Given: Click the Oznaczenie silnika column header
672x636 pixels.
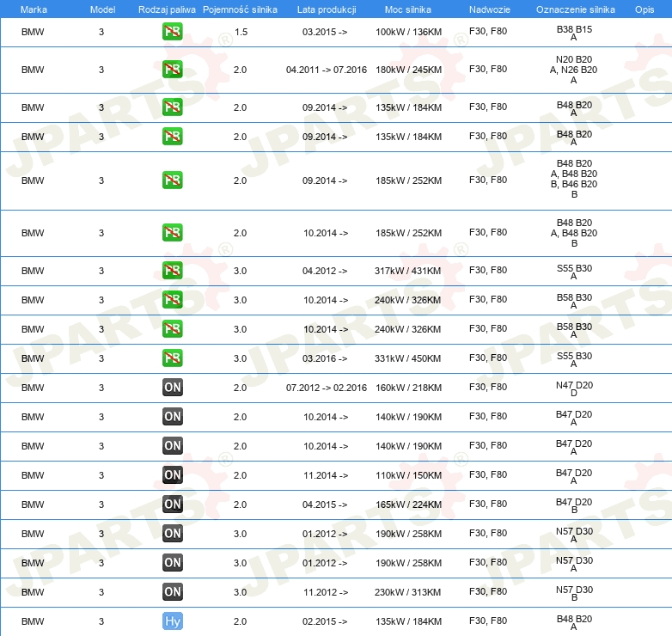Looking at the screenshot, I should (x=574, y=9).
